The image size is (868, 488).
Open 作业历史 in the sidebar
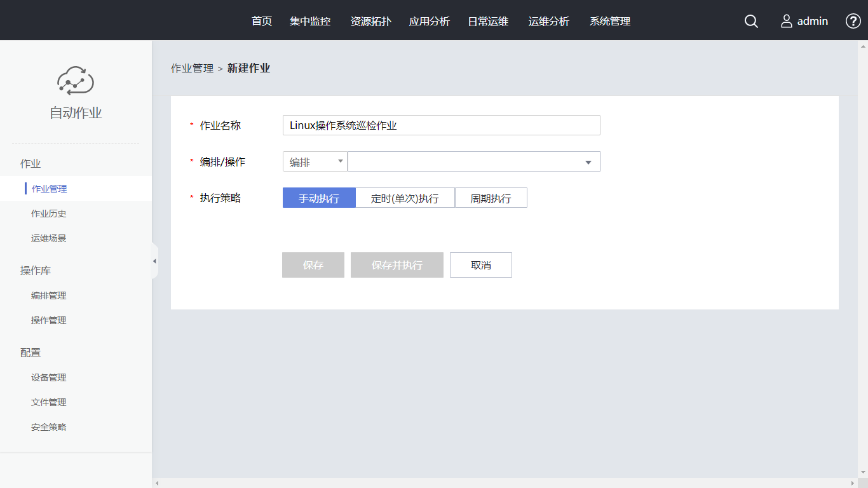pyautogui.click(x=49, y=213)
